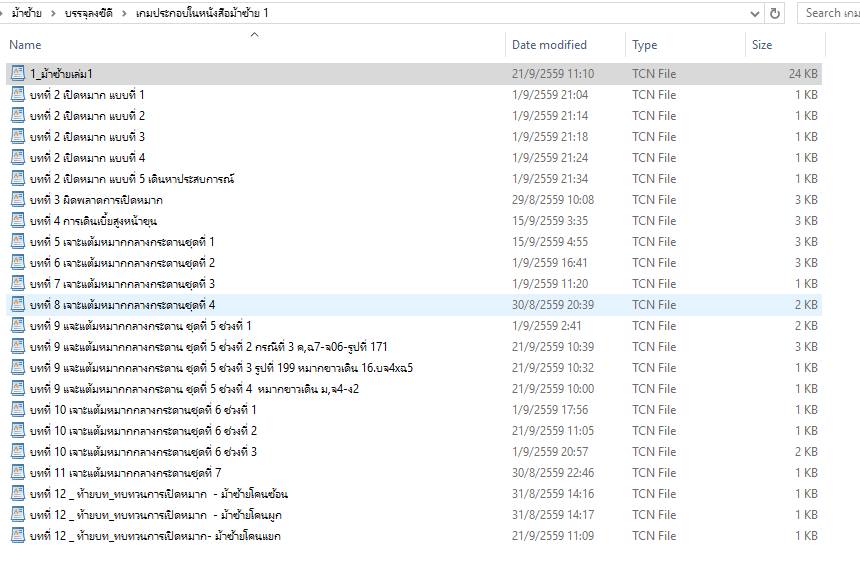860x584 pixels.
Task: Click the Search box
Action: [830, 13]
